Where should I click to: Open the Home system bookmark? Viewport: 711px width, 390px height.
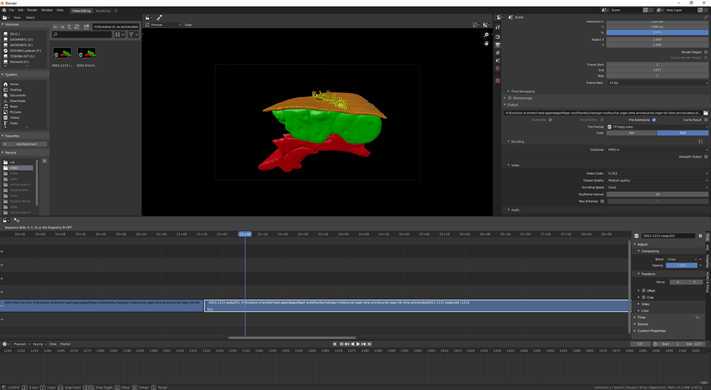tap(14, 84)
